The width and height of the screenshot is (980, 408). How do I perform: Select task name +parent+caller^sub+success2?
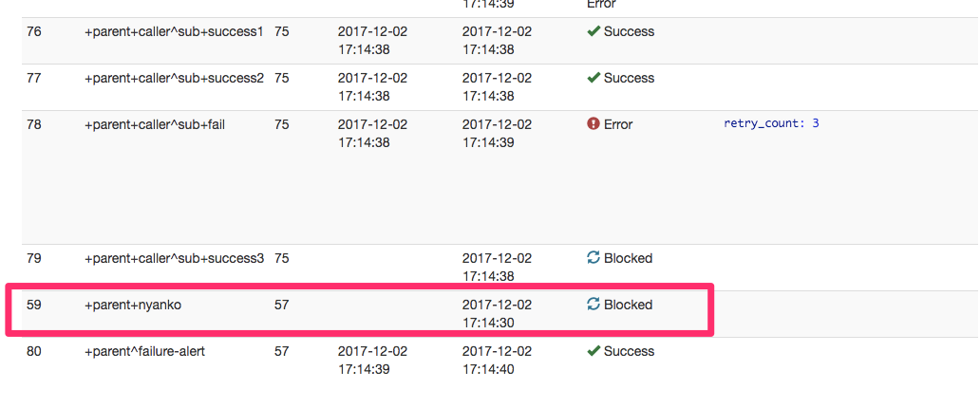174,78
